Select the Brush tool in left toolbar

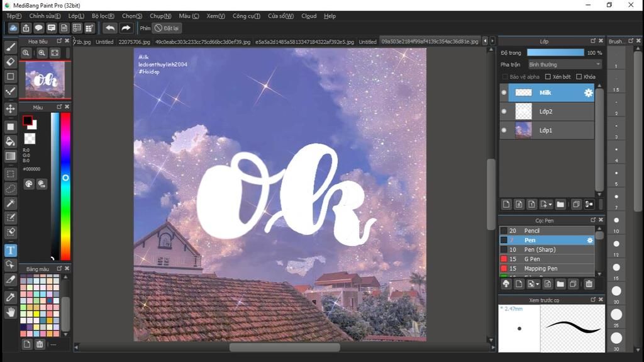pyautogui.click(x=11, y=47)
